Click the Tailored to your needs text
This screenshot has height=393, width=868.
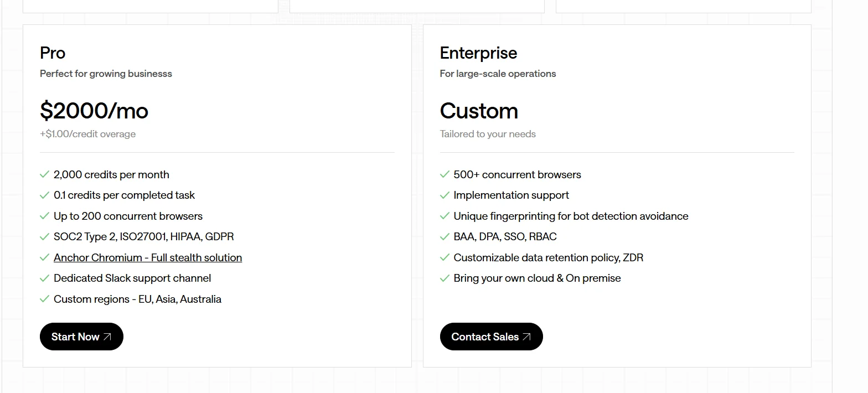(488, 134)
